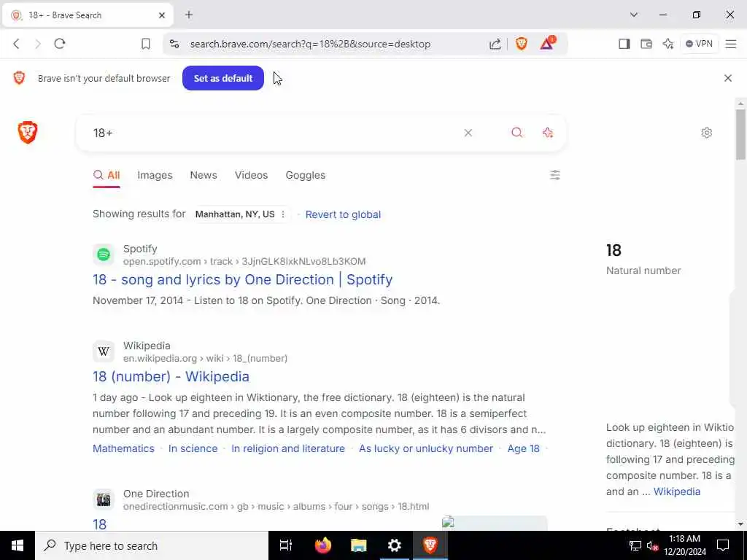The image size is (747, 560).
Task: Open site settings icon in address bar
Action: click(x=174, y=44)
